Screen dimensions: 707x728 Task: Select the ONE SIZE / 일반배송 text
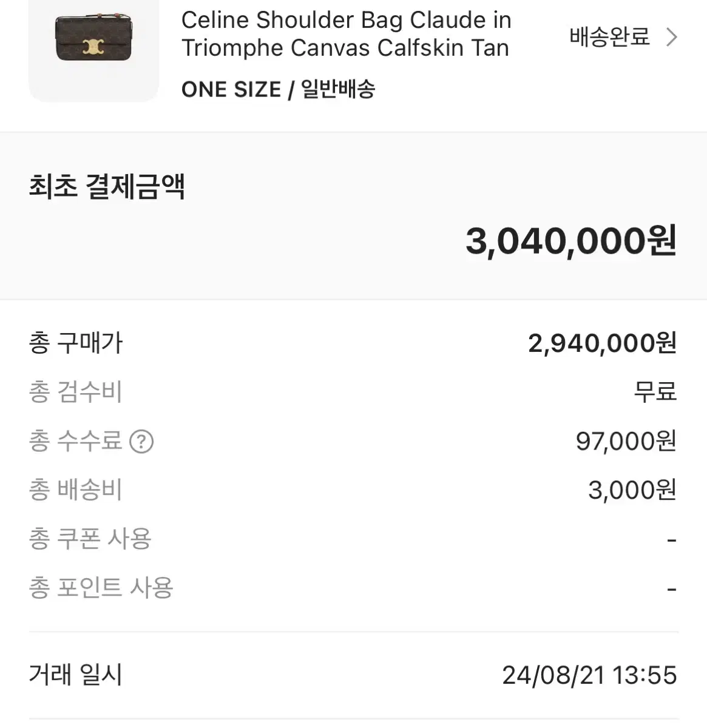point(278,89)
